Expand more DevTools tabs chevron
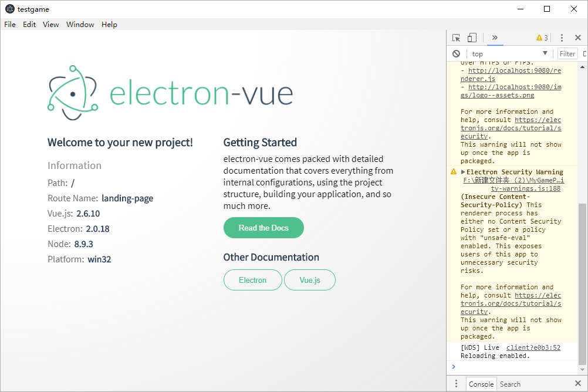The width and height of the screenshot is (588, 392). 495,38
